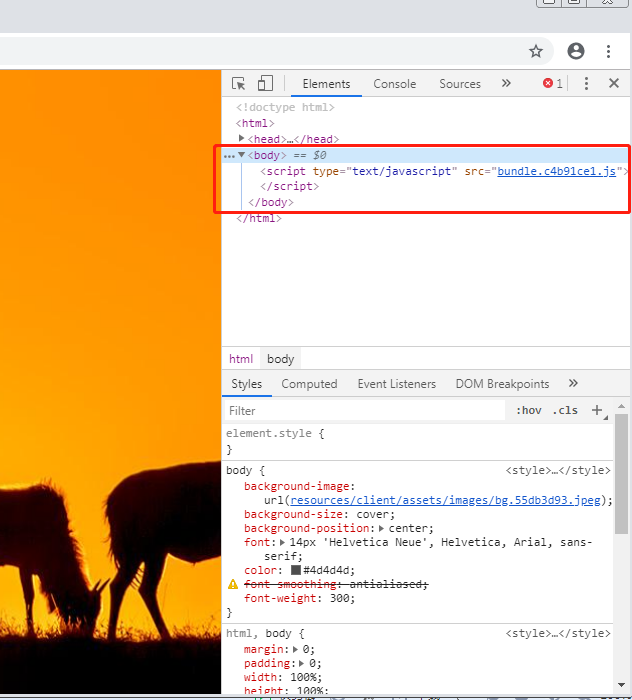This screenshot has height=700, width=632.
Task: Switch to the Elements tab
Action: click(x=326, y=84)
